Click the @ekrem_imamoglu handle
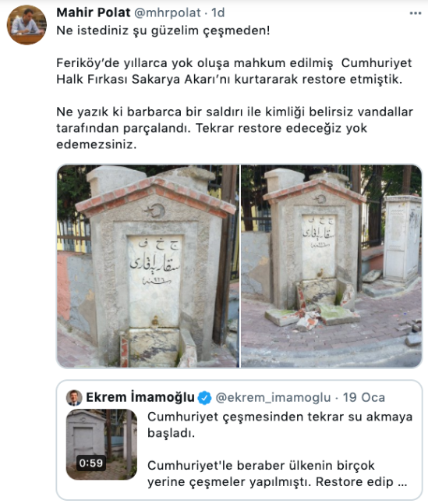Viewport: 428px width, 504px height. click(x=273, y=398)
